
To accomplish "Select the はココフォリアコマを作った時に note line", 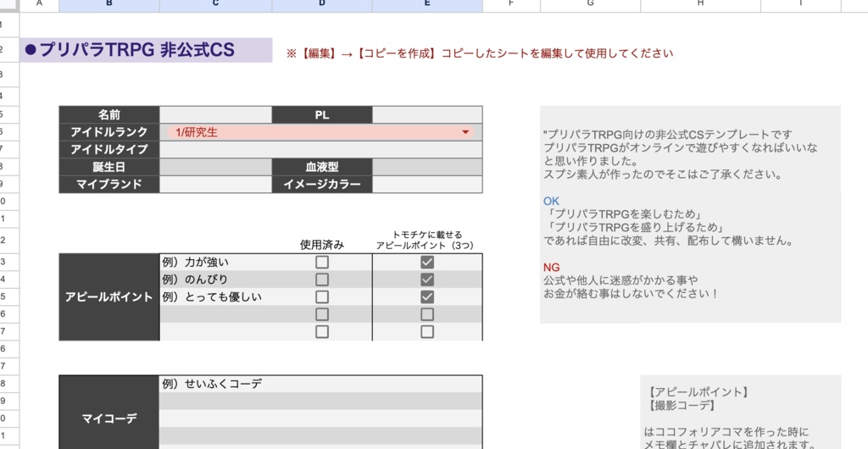I will click(x=726, y=432).
